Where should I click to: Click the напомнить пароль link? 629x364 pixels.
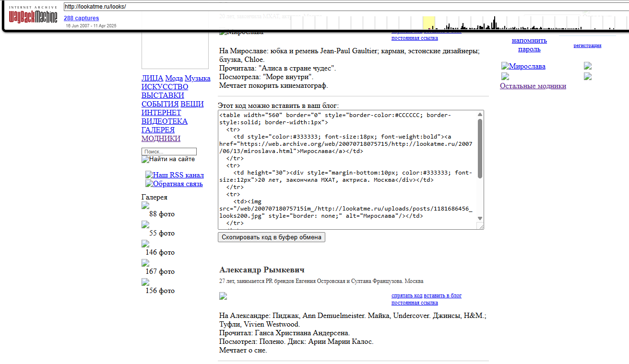[x=529, y=45]
